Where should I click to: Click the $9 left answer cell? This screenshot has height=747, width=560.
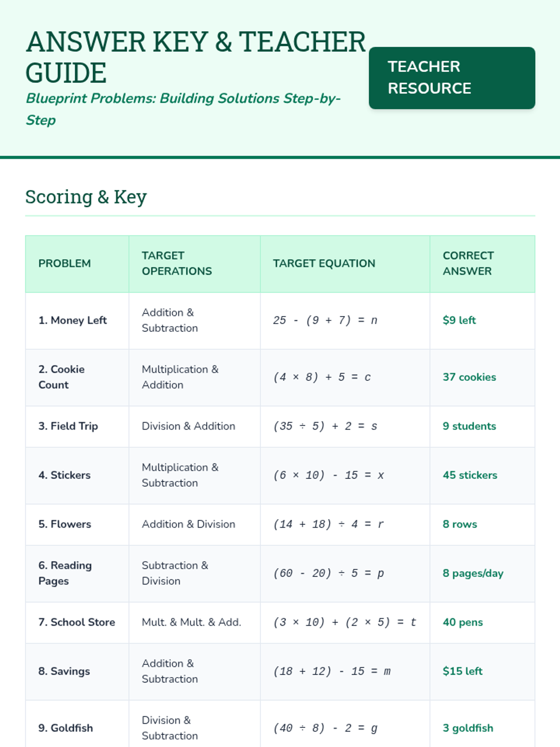(459, 321)
